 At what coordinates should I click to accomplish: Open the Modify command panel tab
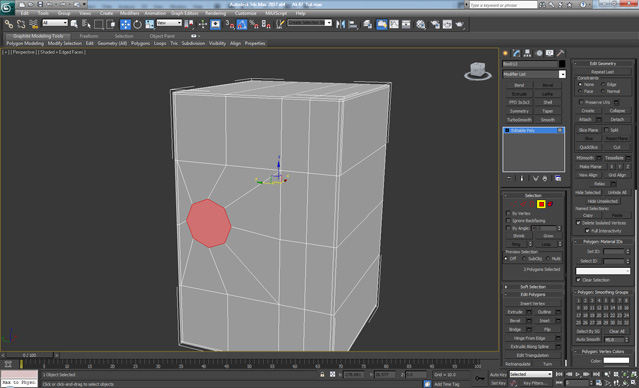click(x=517, y=53)
